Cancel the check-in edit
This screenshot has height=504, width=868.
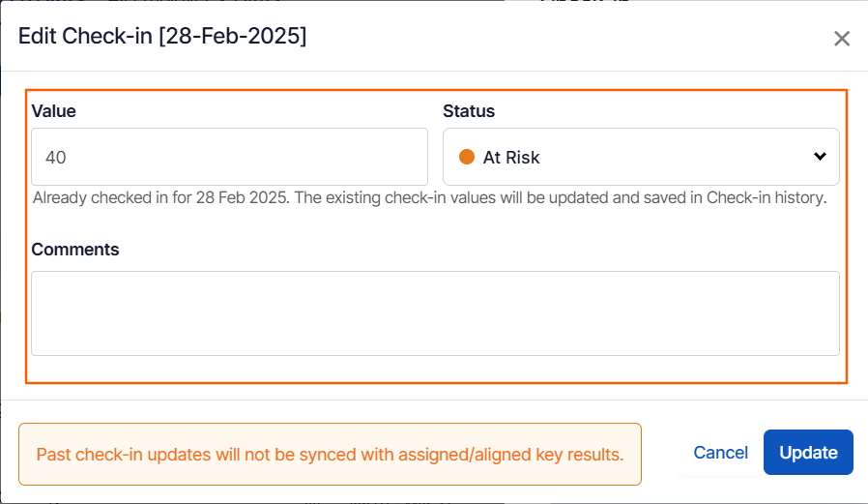click(720, 453)
